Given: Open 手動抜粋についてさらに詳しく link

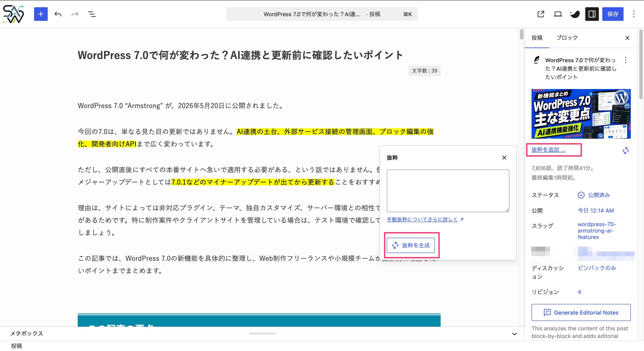Looking at the screenshot, I should [x=425, y=219].
